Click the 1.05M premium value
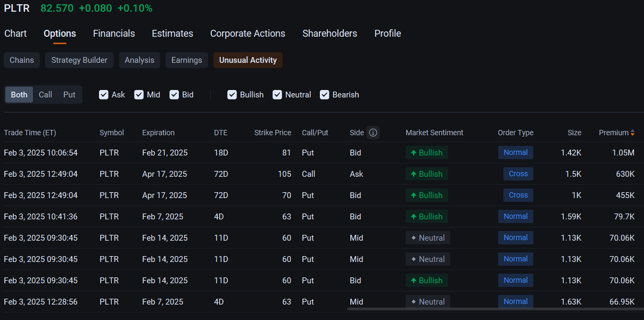The width and height of the screenshot is (644, 320). click(x=623, y=153)
